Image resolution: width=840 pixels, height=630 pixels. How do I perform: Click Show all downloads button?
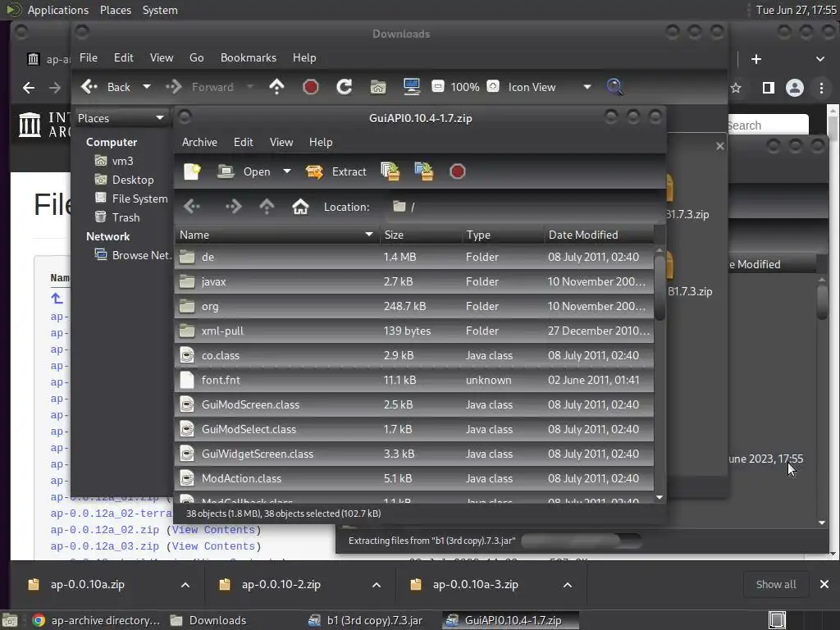click(x=776, y=585)
